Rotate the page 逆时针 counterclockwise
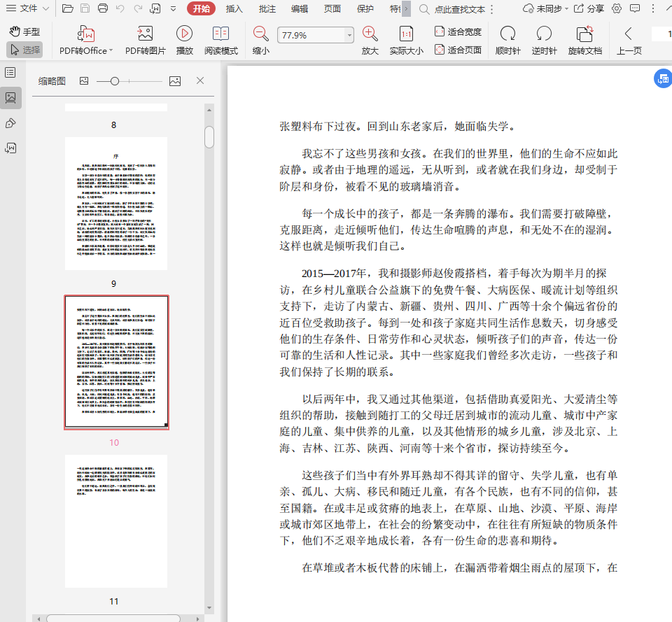The height and width of the screenshot is (622, 672). pyautogui.click(x=545, y=41)
